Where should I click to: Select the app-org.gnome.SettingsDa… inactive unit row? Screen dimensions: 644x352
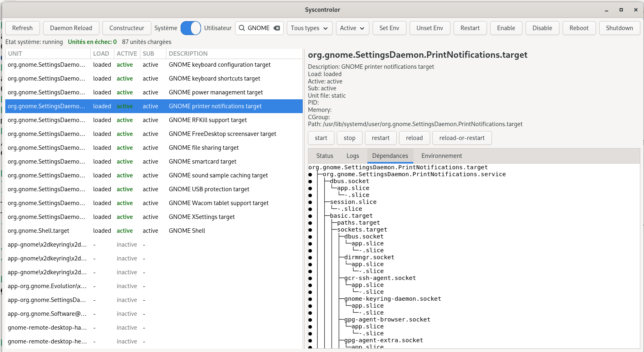coord(154,300)
